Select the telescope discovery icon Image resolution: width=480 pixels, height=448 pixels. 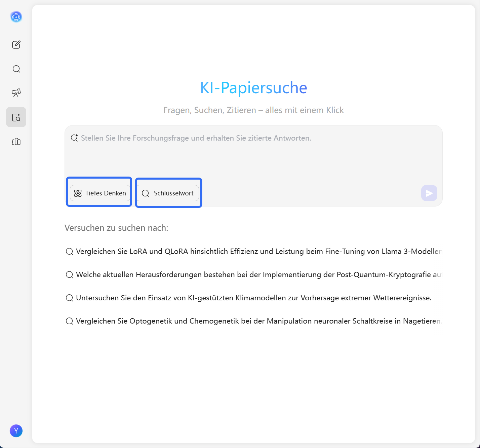pyautogui.click(x=16, y=93)
